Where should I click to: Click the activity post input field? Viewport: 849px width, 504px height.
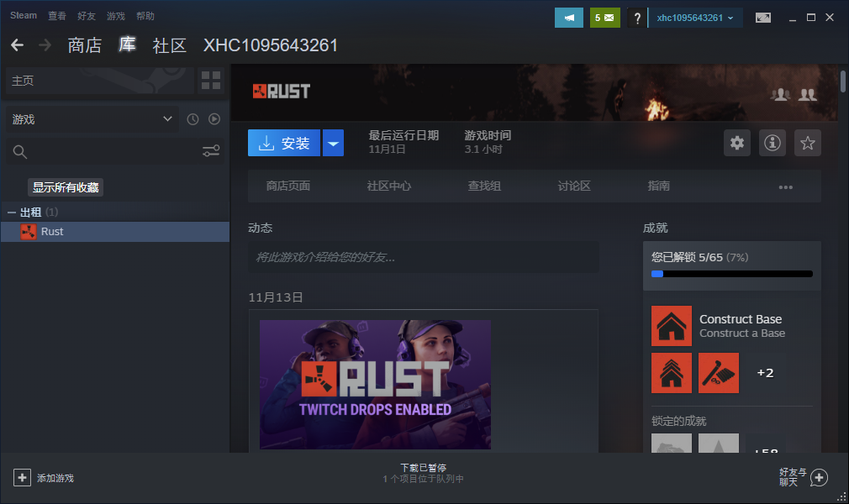(424, 257)
